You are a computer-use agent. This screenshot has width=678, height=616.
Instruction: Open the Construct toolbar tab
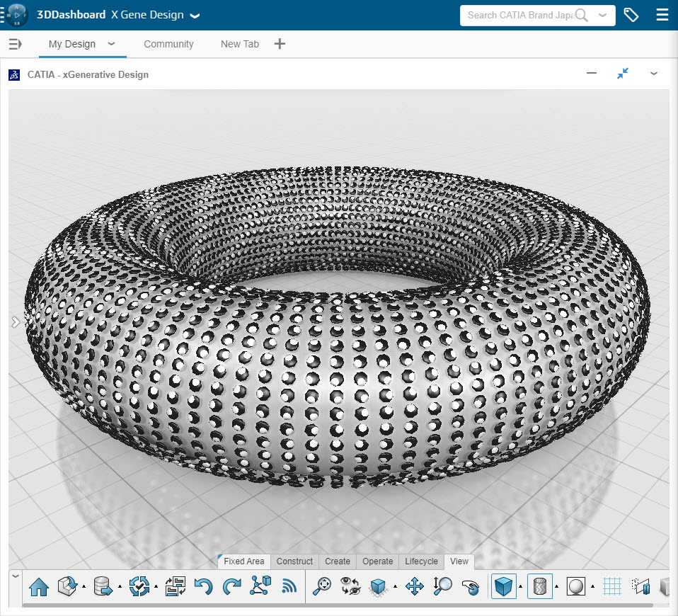point(294,561)
